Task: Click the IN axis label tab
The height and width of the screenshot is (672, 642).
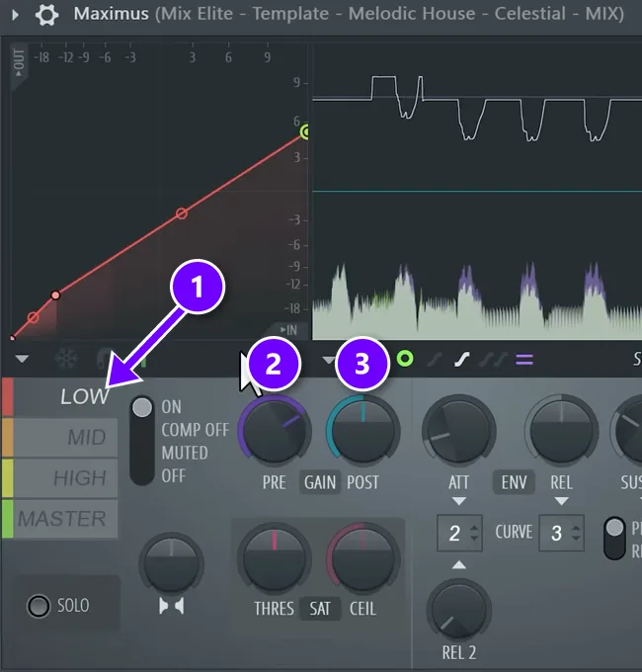Action: coord(288,330)
